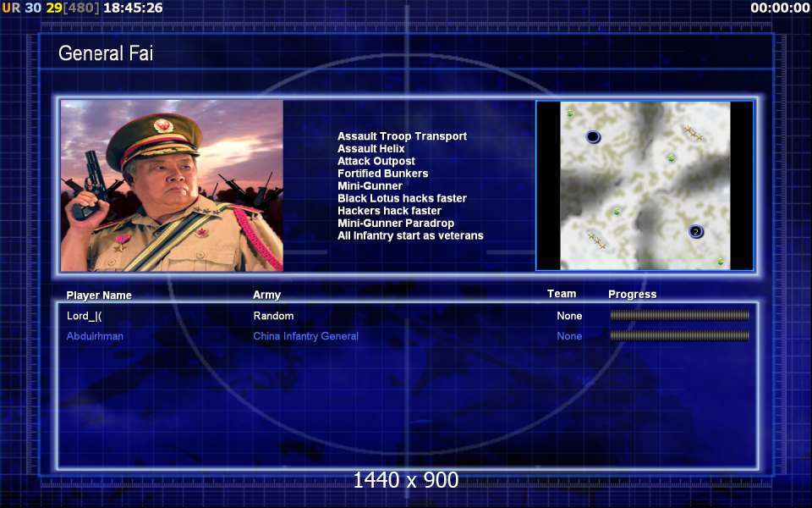Viewport: 812px width, 508px height.
Task: Click Team None in Lord_|( row
Action: coord(569,316)
